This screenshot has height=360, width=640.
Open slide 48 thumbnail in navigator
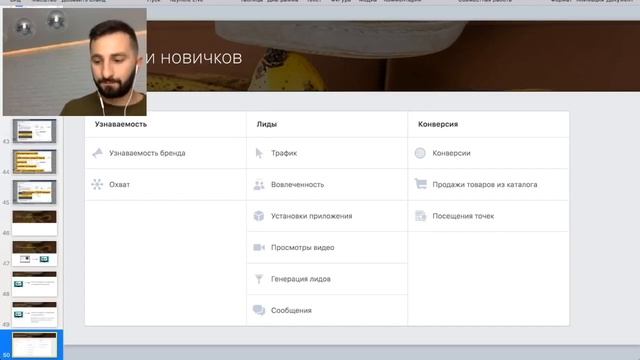pos(34,284)
